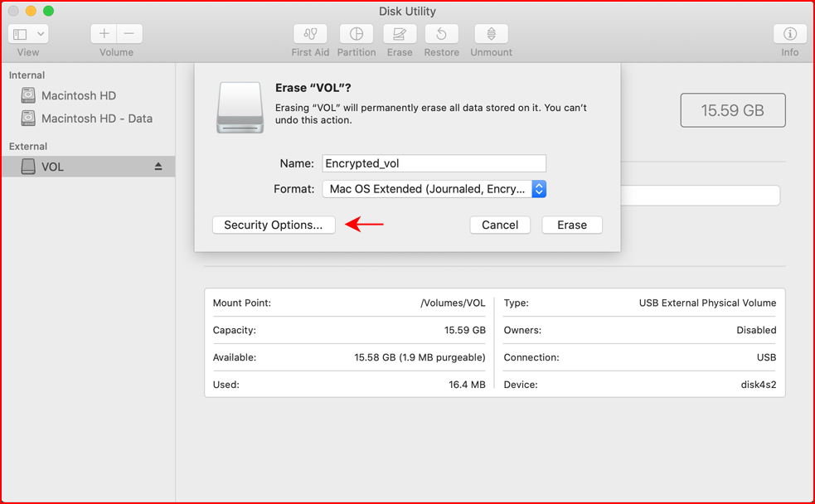Image resolution: width=815 pixels, height=504 pixels.
Task: Click the yellow minimize window button
Action: (31, 11)
